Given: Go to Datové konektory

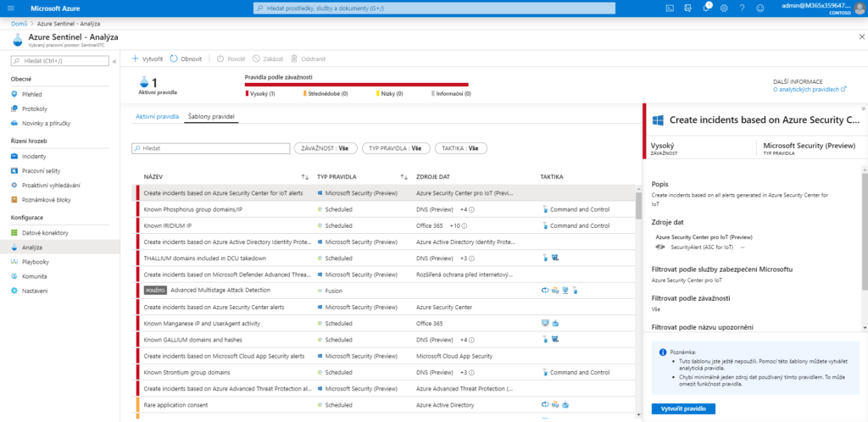Looking at the screenshot, I should pyautogui.click(x=44, y=232).
